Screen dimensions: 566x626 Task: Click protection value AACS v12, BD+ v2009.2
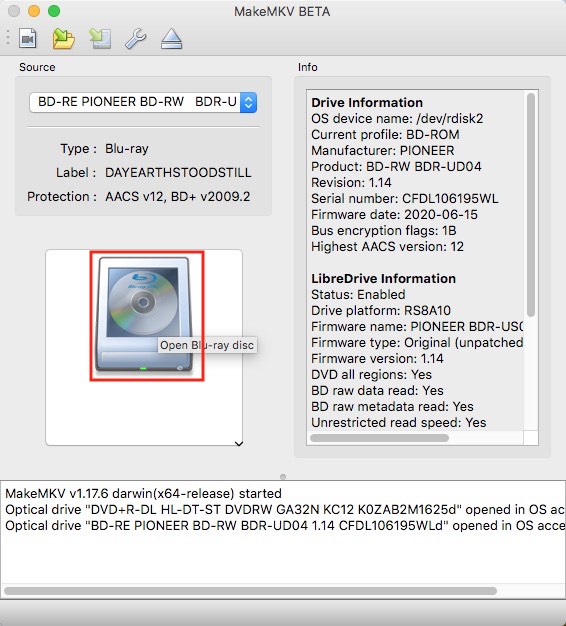(178, 196)
